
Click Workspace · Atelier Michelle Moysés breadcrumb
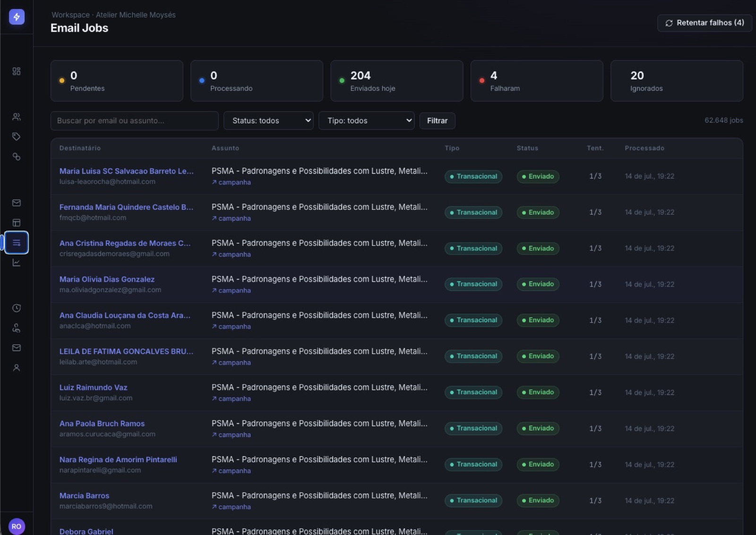tap(113, 15)
